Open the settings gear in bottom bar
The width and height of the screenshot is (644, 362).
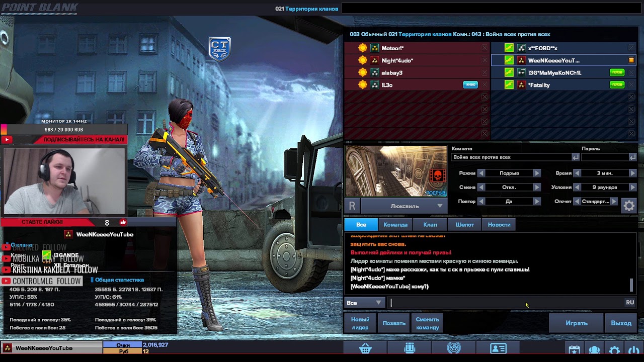point(614,350)
